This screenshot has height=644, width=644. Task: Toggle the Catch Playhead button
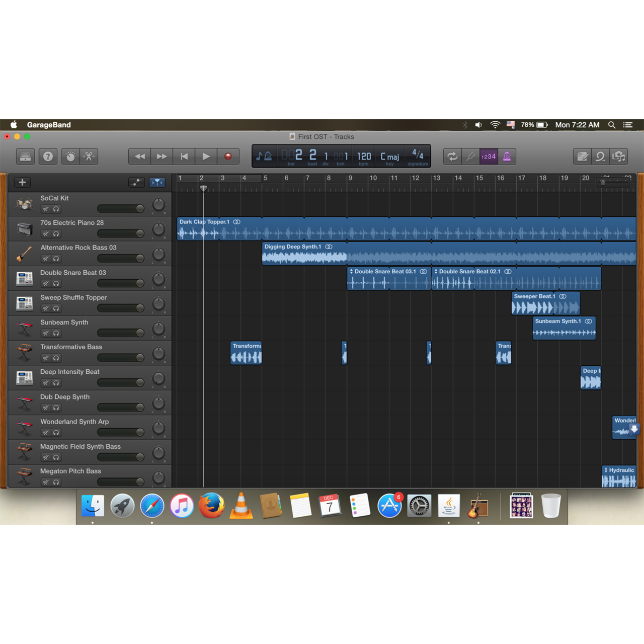point(157,182)
